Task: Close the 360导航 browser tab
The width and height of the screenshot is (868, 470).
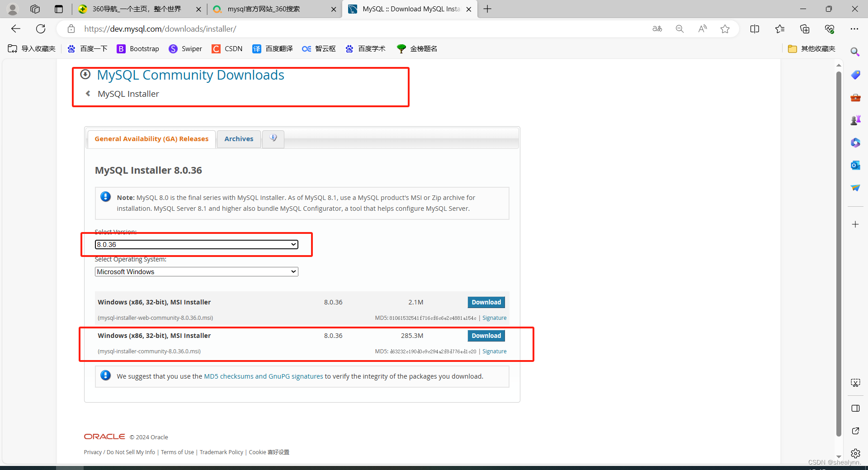Action: pyautogui.click(x=198, y=9)
